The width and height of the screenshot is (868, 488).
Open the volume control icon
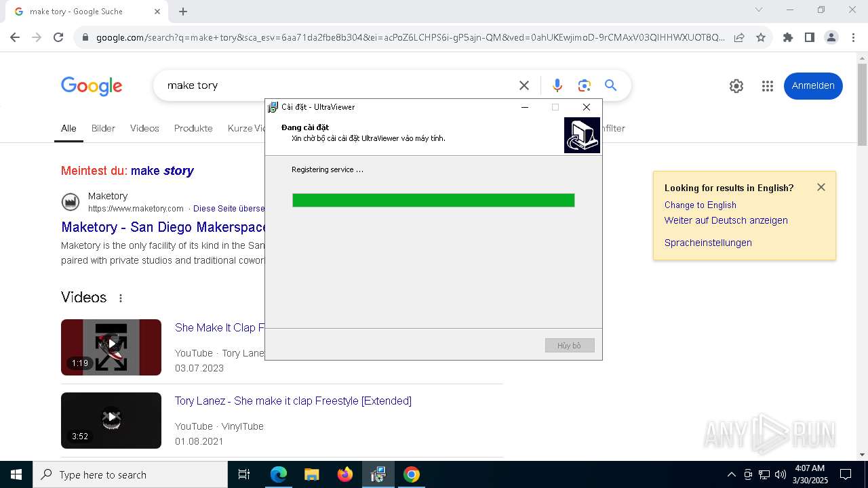tap(781, 474)
